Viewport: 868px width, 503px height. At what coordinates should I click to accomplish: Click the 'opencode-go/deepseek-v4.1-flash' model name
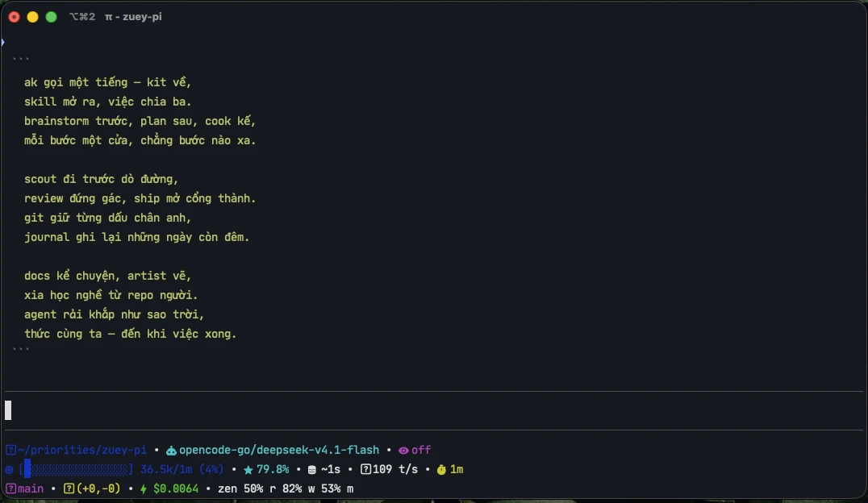pyautogui.click(x=279, y=450)
